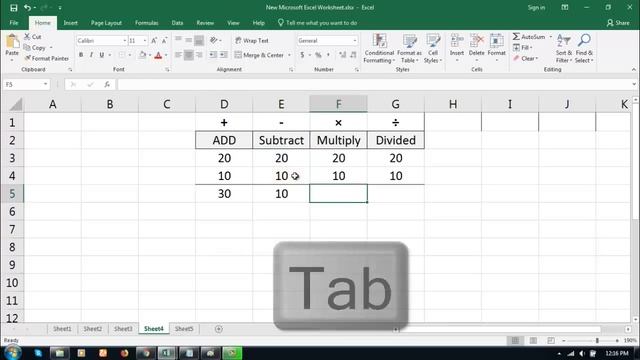Apply accounting dollar format
This screenshot has height=360, width=640.
[x=302, y=55]
